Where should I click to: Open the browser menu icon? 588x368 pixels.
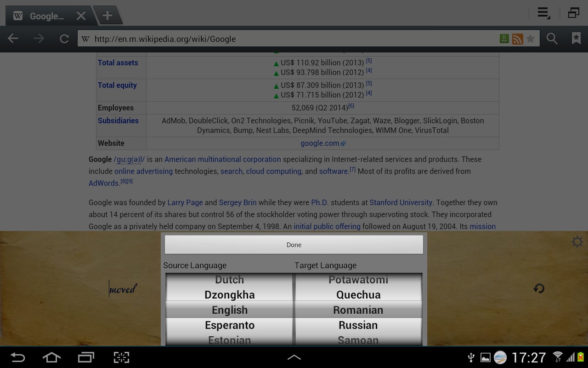544,13
